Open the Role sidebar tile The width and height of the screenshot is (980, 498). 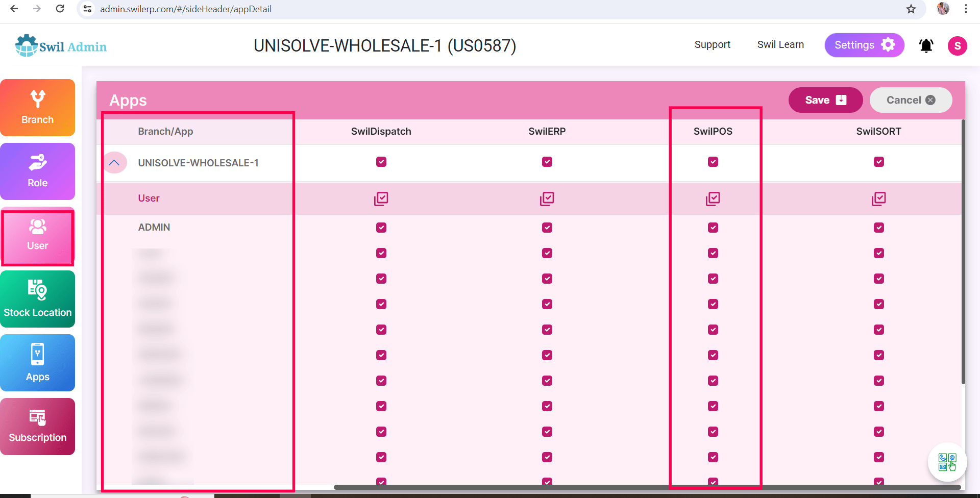click(38, 171)
